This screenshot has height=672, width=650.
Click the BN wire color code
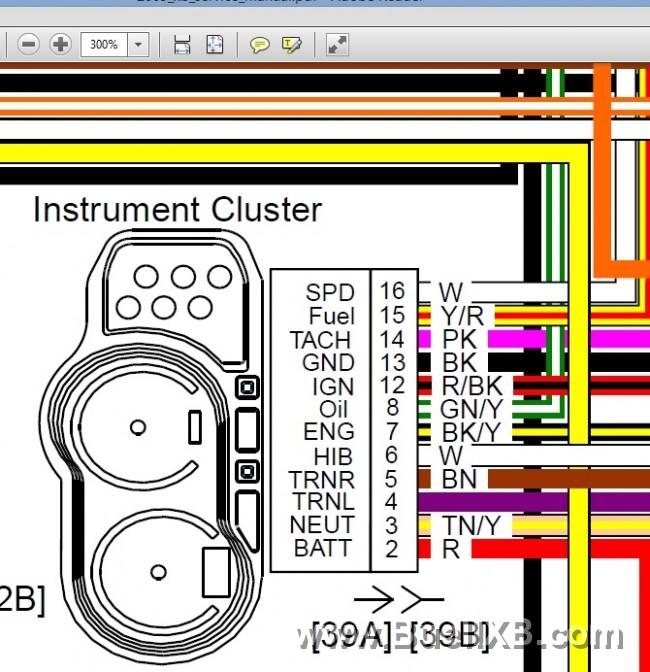(x=459, y=479)
